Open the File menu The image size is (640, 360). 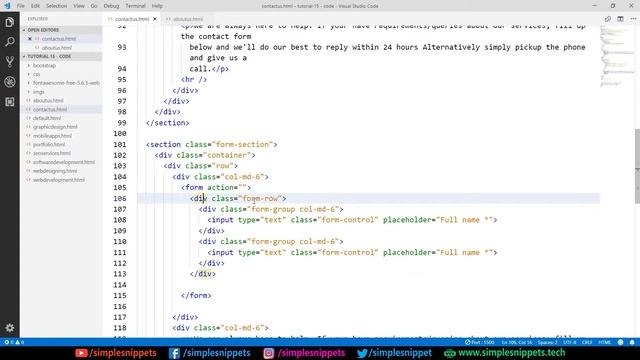[21, 6]
